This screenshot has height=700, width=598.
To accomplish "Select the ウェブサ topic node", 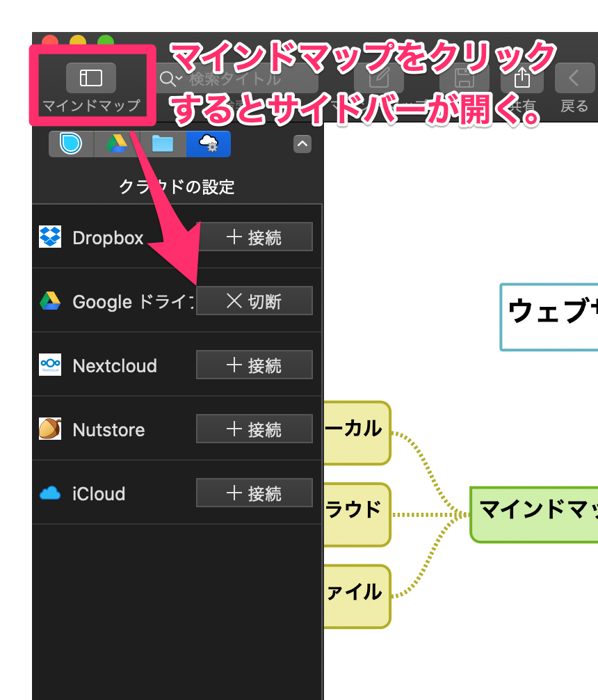I will (549, 317).
